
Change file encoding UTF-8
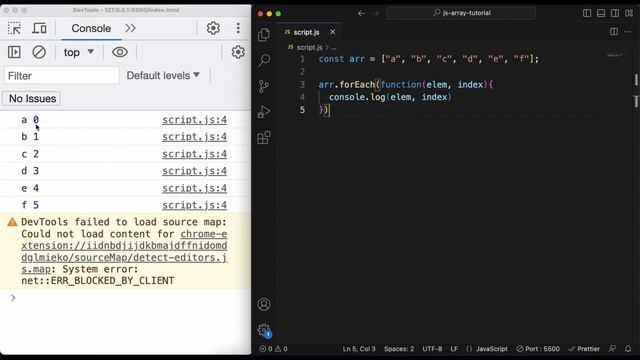point(432,349)
